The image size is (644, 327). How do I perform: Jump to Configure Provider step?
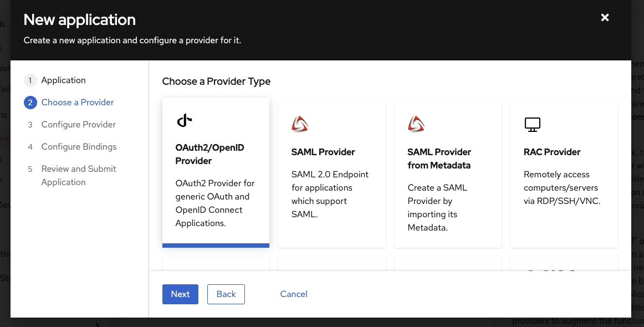[x=79, y=125]
